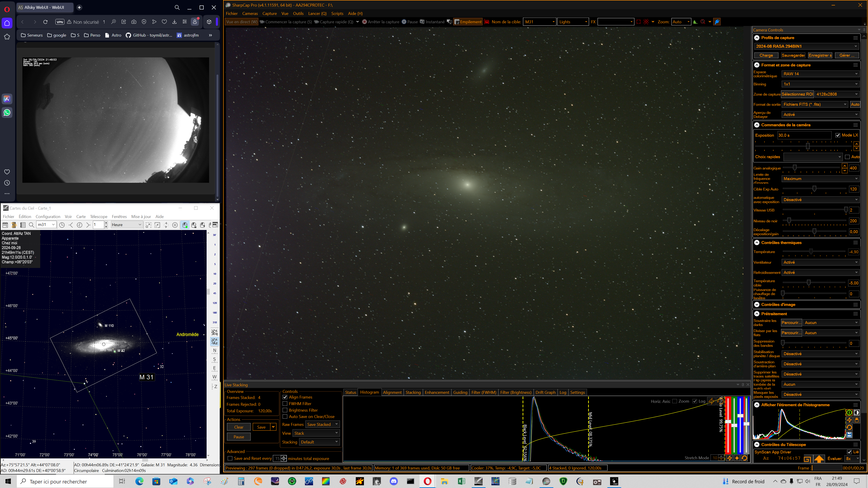Click the Clear button in Live Stacking
Image resolution: width=868 pixels, height=488 pixels.
pyautogui.click(x=238, y=427)
